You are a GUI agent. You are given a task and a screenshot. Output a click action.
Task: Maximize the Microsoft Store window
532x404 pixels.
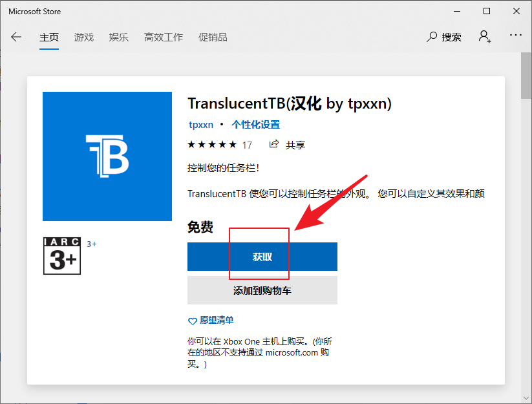(487, 11)
